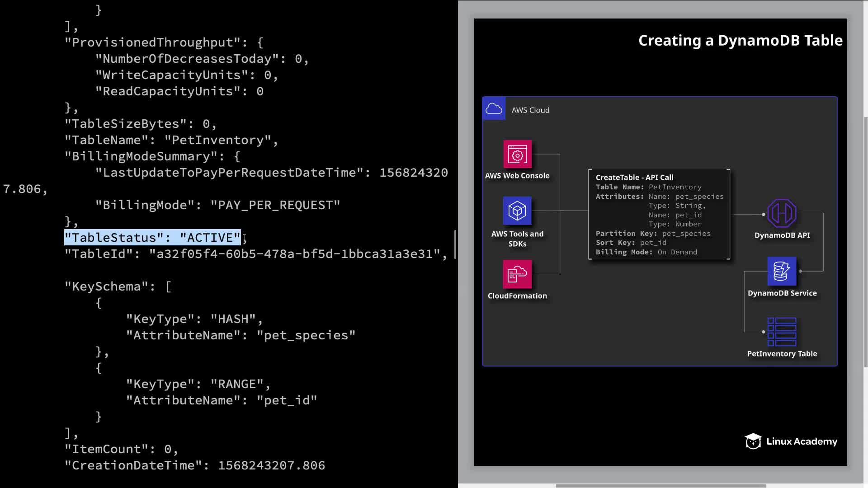Click the DynamoDB Service icon
The height and width of the screenshot is (488, 868).
click(782, 271)
